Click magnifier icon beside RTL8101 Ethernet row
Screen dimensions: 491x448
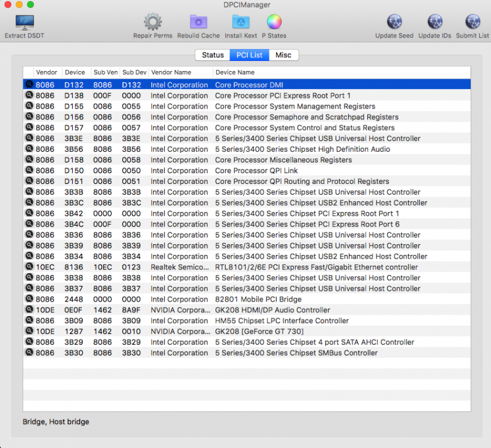click(29, 267)
